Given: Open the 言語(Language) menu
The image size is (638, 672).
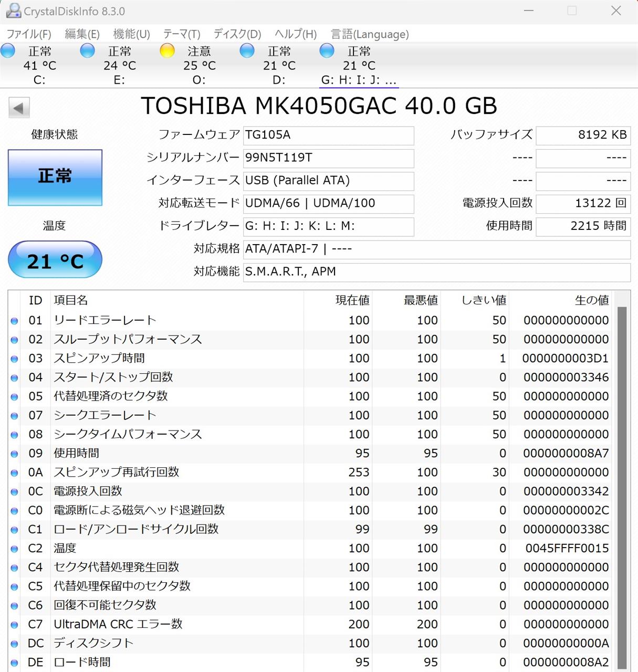Looking at the screenshot, I should tap(370, 34).
